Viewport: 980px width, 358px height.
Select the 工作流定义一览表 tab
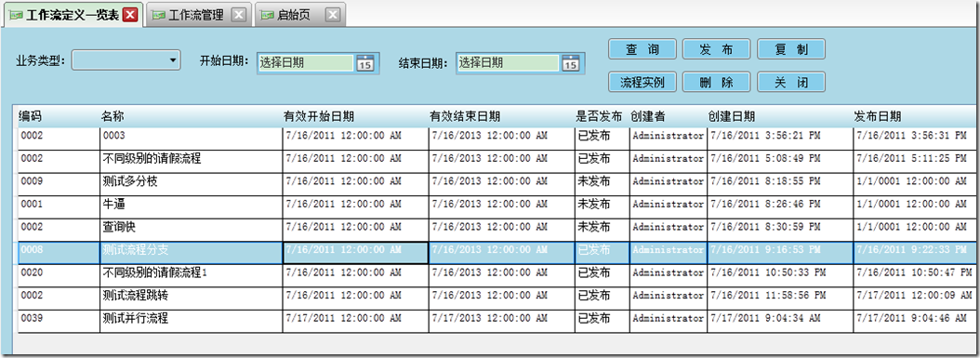point(73,16)
